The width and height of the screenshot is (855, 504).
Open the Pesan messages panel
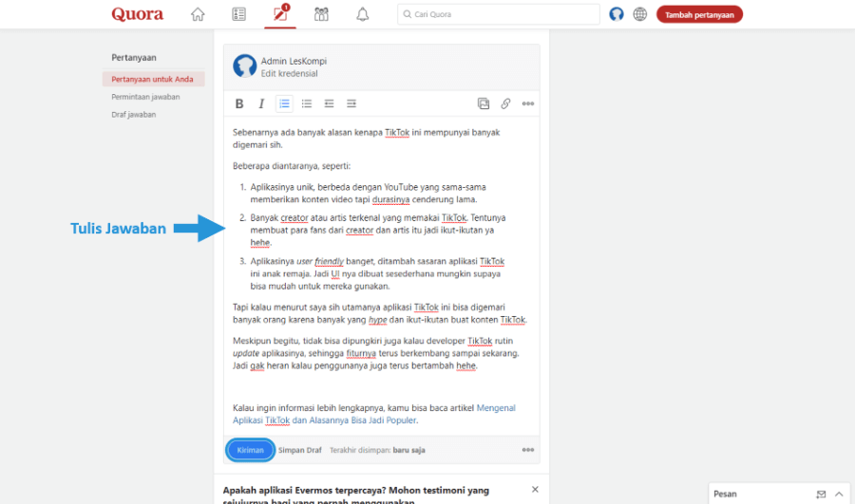[779, 494]
